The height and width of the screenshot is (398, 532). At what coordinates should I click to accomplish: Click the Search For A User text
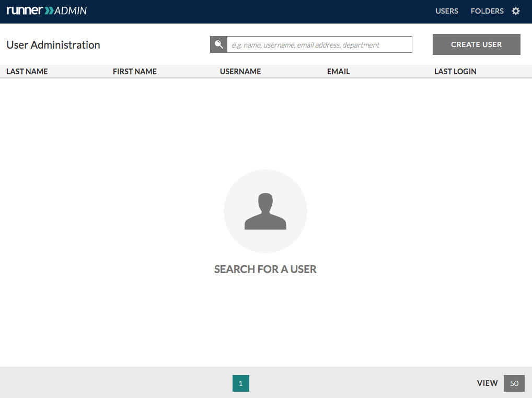pos(265,269)
